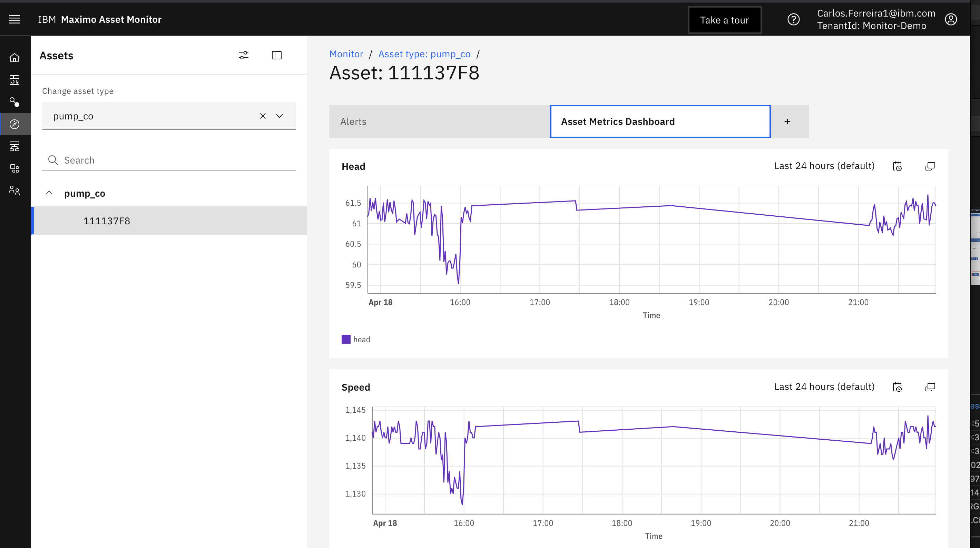Viewport: 980px width, 548px height.
Task: Open the users icon in the sidebar
Action: (14, 190)
